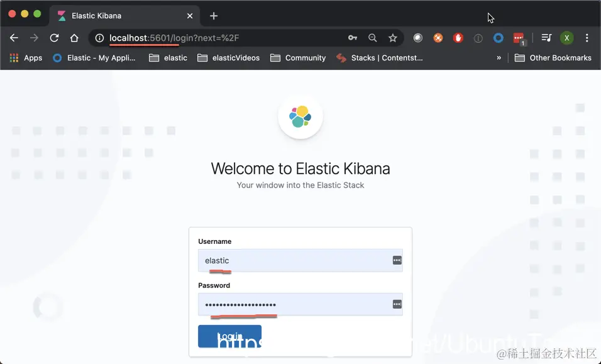This screenshot has height=364, width=601.
Task: Open the media control playlist icon
Action: (x=546, y=38)
